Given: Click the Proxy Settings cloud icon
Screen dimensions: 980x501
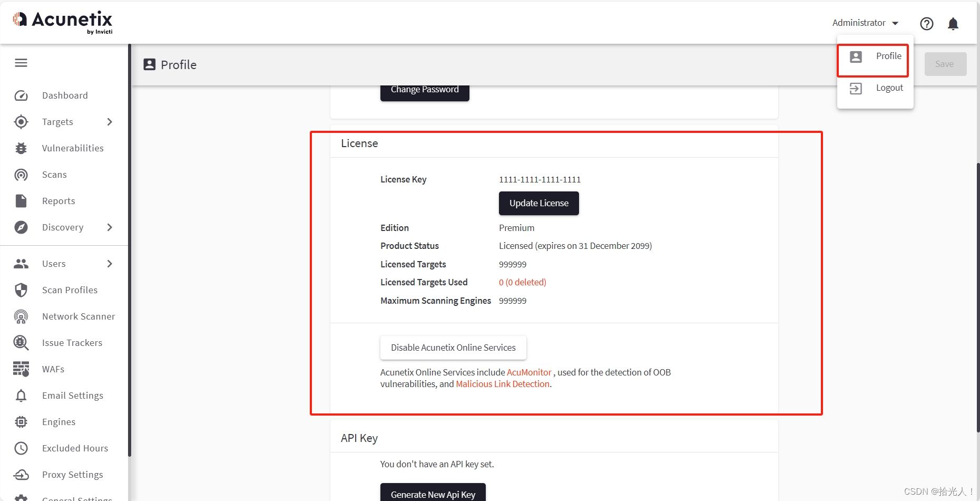Looking at the screenshot, I should (x=21, y=475).
